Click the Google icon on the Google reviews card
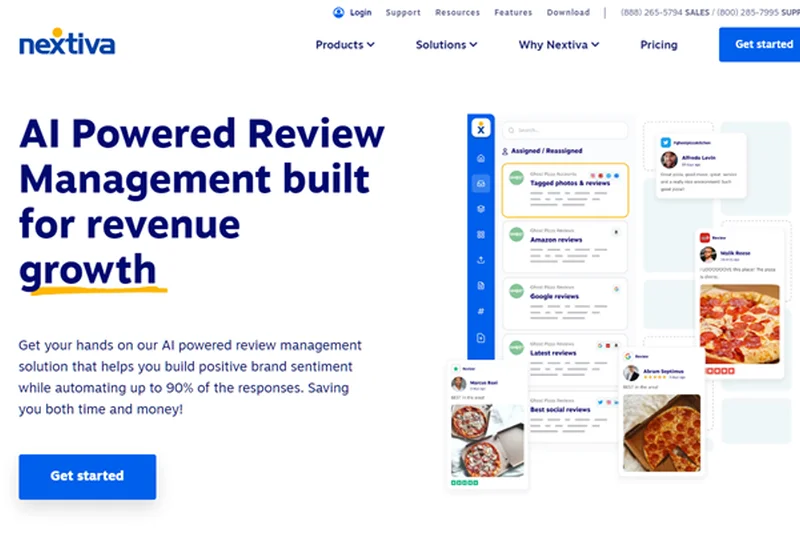 (x=616, y=289)
